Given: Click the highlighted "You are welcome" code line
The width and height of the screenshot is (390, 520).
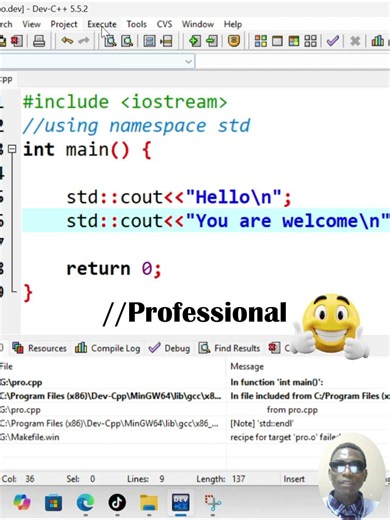Looking at the screenshot, I should [206, 221].
